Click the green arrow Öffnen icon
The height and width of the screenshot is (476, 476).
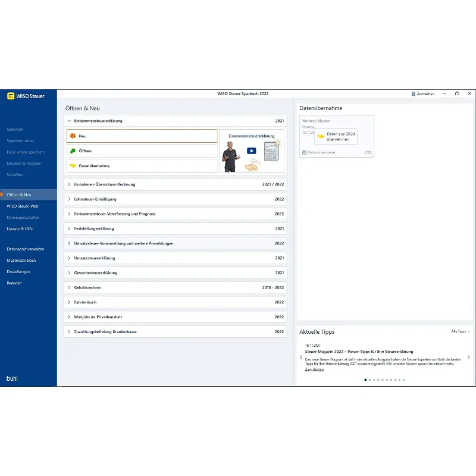73,151
